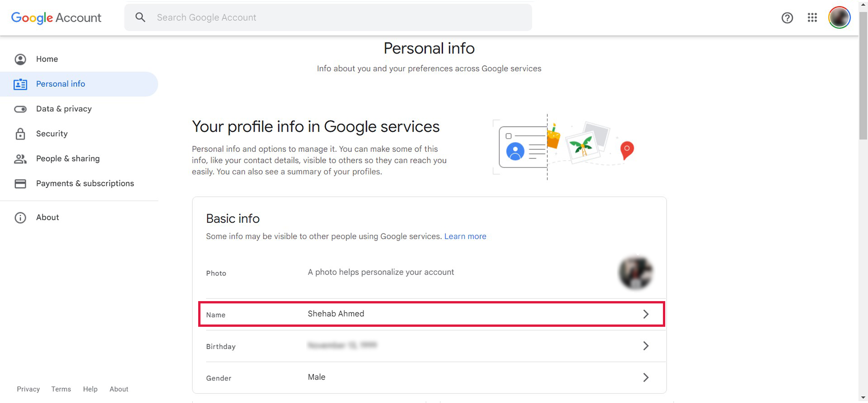Follow the Learn more link

point(465,236)
